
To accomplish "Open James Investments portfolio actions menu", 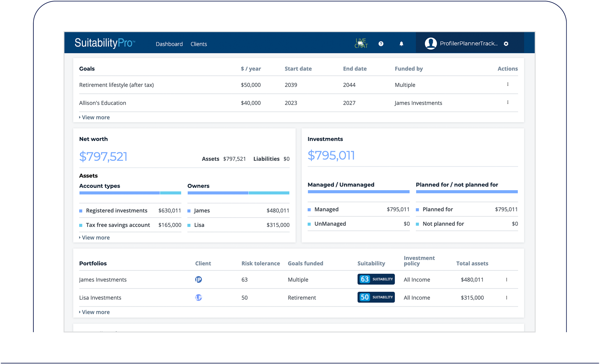I will coord(507,279).
